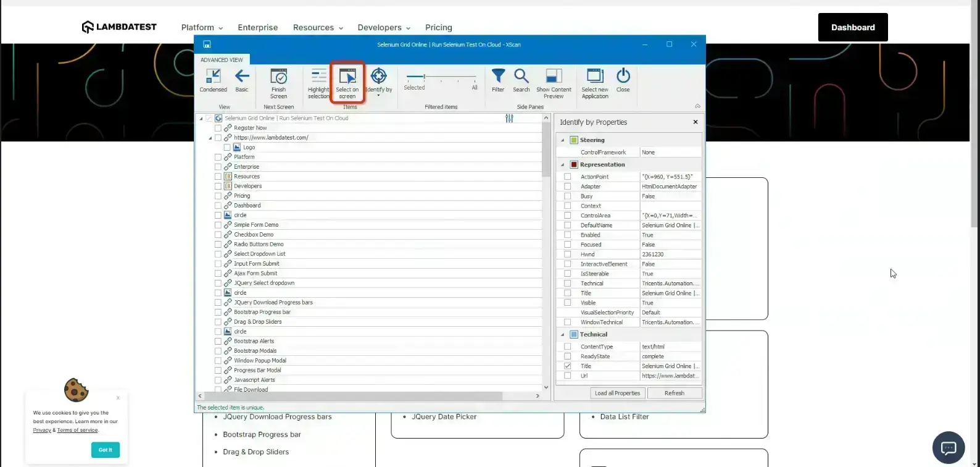Click Show Content Preview icon

[x=554, y=77]
